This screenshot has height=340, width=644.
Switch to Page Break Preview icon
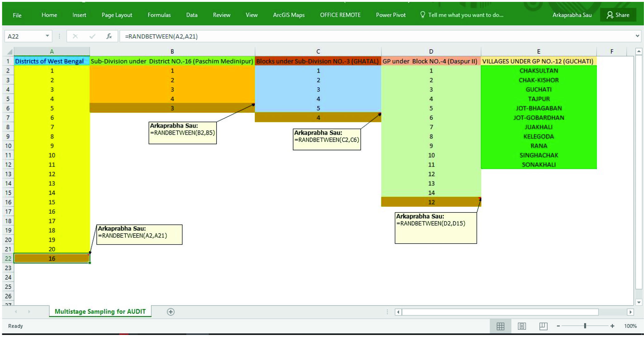point(543,326)
